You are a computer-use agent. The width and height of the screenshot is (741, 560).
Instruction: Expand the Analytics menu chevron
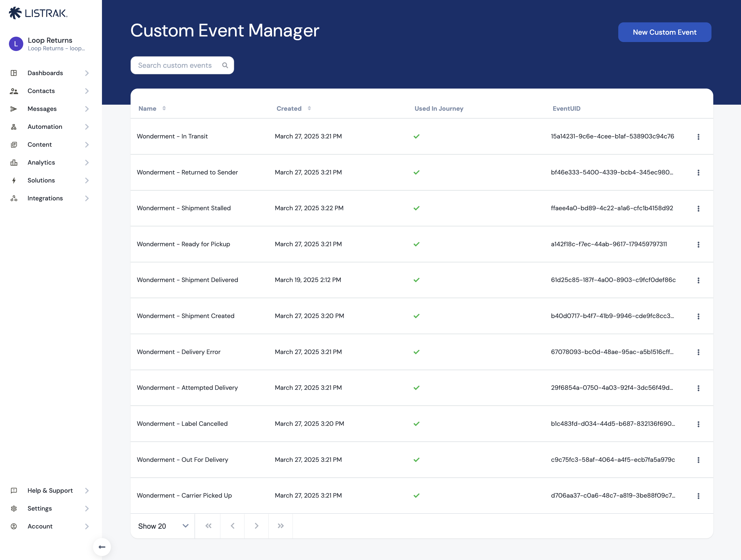[87, 163]
